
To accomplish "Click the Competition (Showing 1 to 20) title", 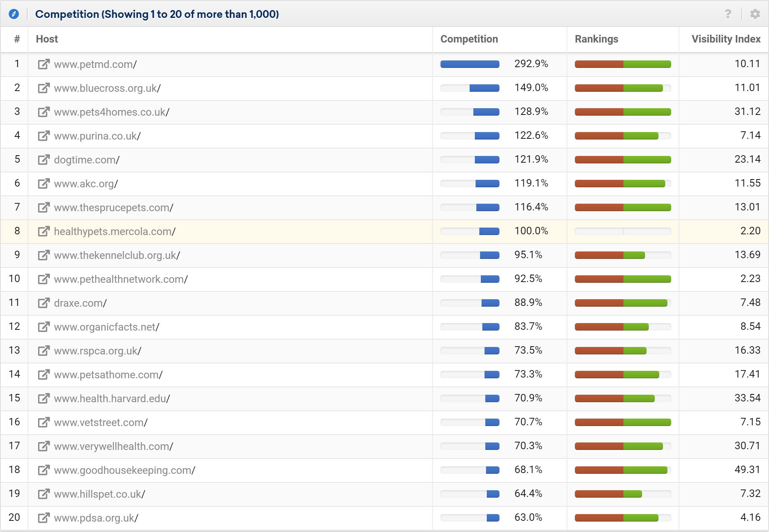I will tap(157, 14).
